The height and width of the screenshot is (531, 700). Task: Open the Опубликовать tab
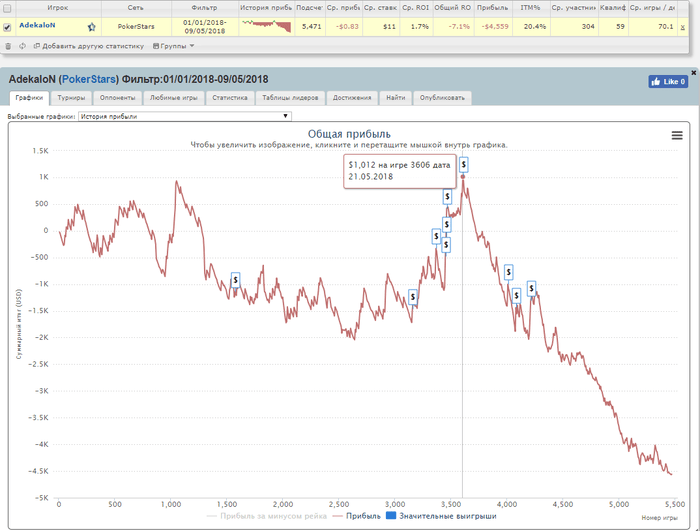tap(442, 98)
